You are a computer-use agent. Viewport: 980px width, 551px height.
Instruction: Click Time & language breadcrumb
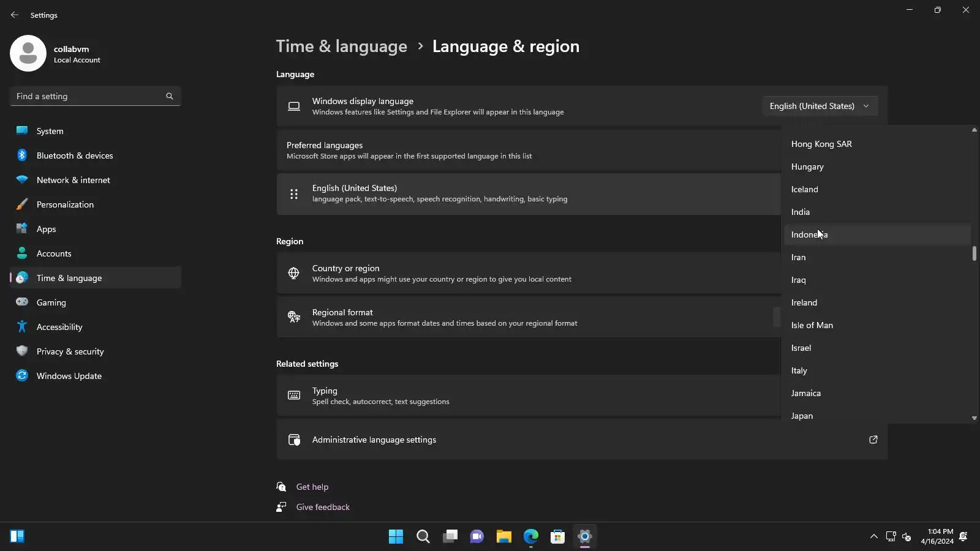pos(341,47)
